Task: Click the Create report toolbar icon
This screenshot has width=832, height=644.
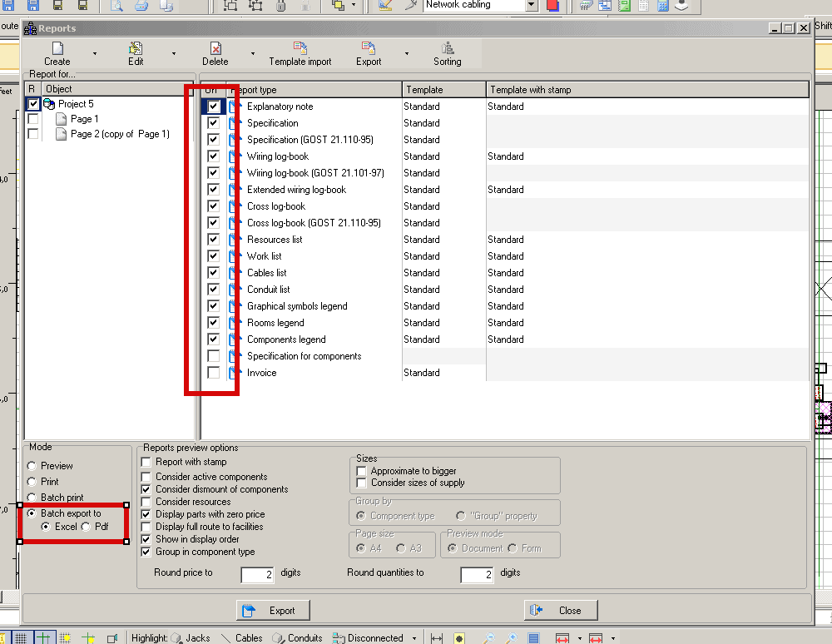Action: click(x=57, y=49)
